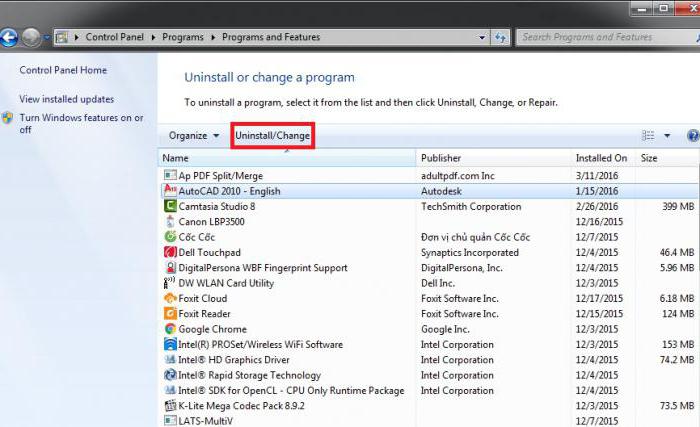Sort by the Installed On column header
Viewport: 700px width, 427px height.
601,158
